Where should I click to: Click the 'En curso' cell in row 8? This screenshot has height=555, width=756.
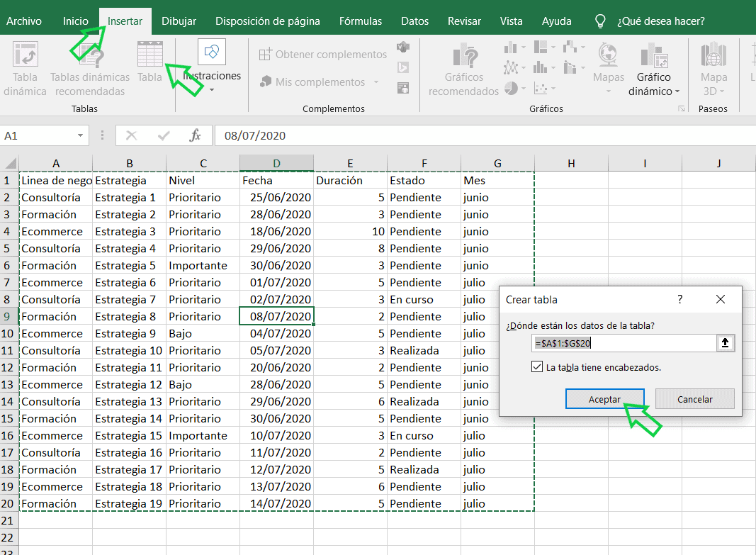click(x=424, y=299)
